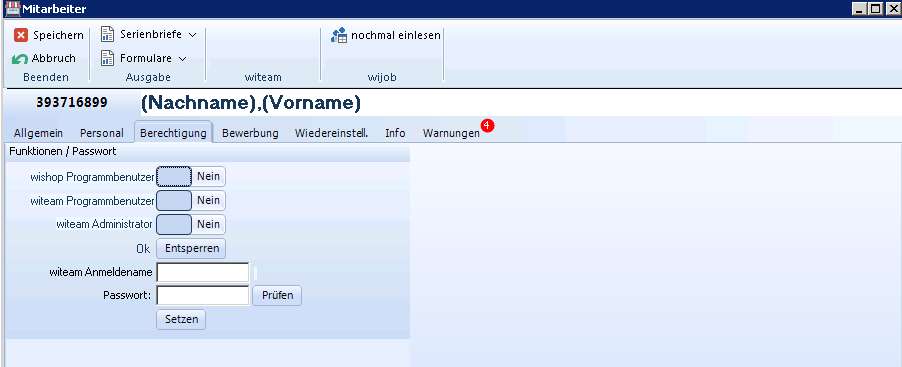Click the Entsperren button
902x367 pixels.
(192, 249)
